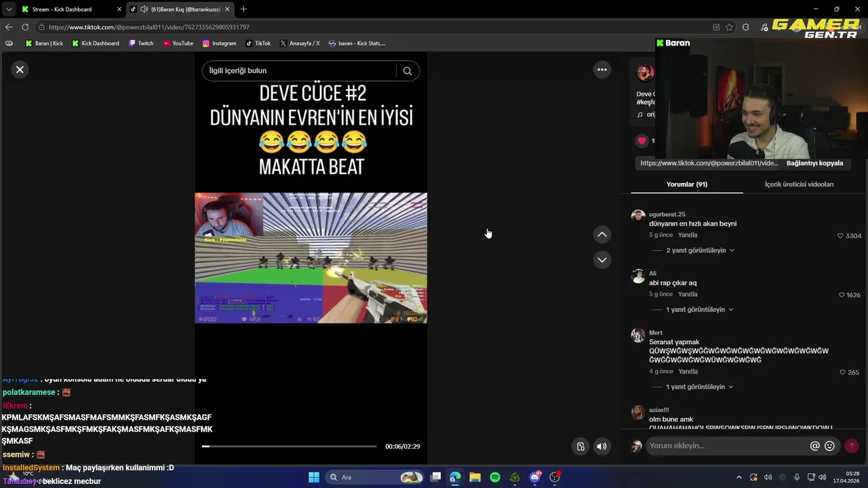868x488 pixels.
Task: Toggle the video mute speaker button
Action: [601, 447]
